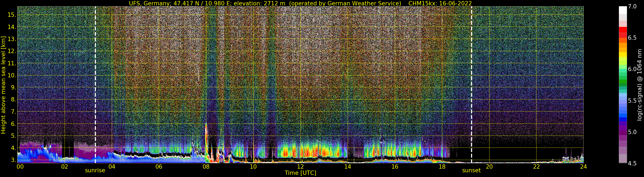This screenshot has width=644, height=177.
Task: Select the white dashed sunset marker line
Action: [x=471, y=85]
